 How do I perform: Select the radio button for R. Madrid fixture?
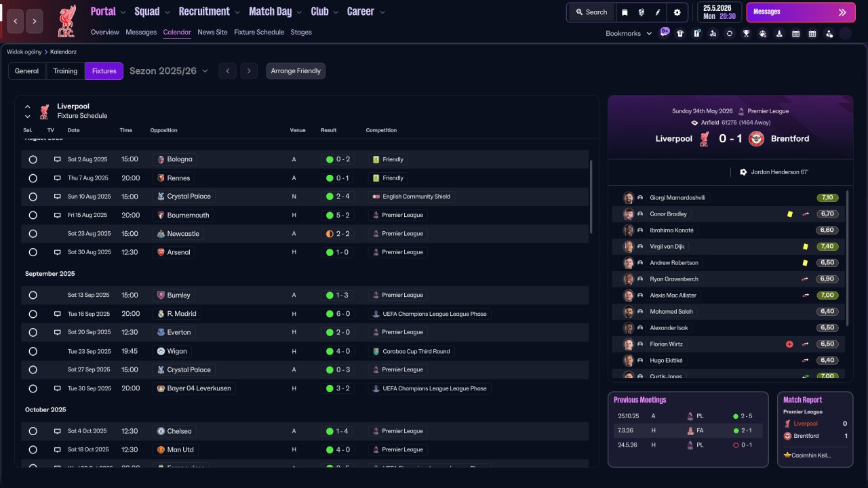click(x=33, y=314)
